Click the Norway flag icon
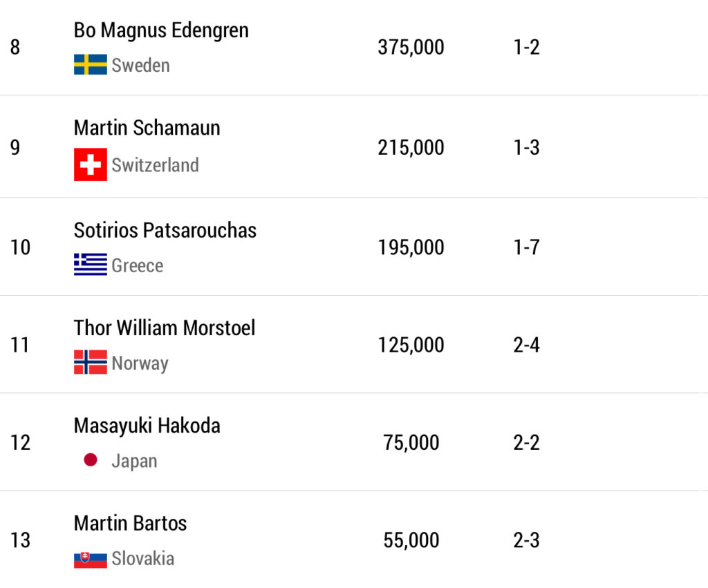Screen dimensions: 708x588 (90, 362)
